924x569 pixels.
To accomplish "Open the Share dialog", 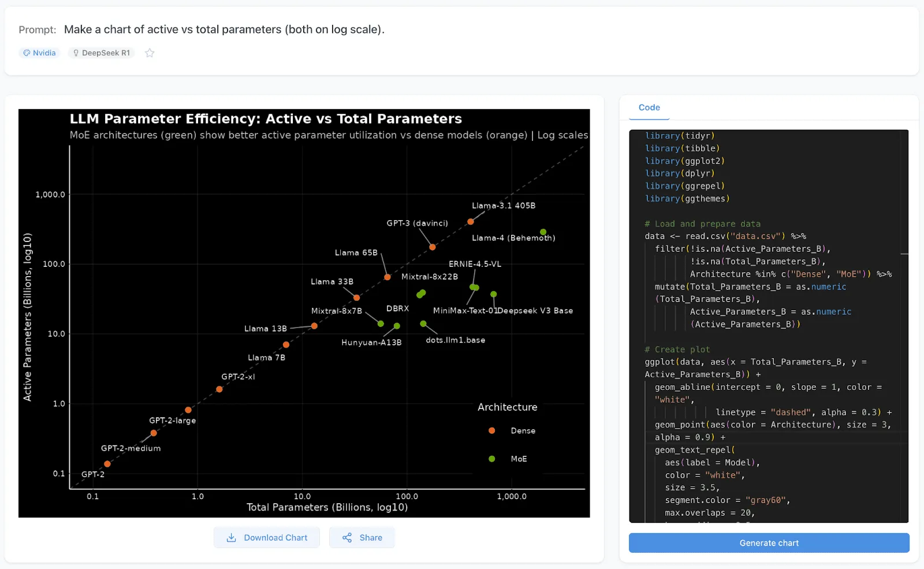I will point(362,537).
